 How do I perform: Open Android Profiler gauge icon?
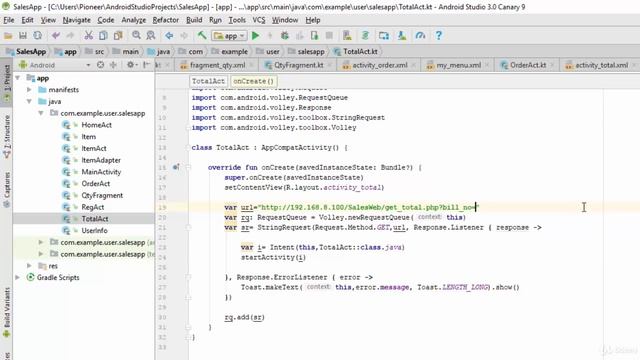[420, 36]
